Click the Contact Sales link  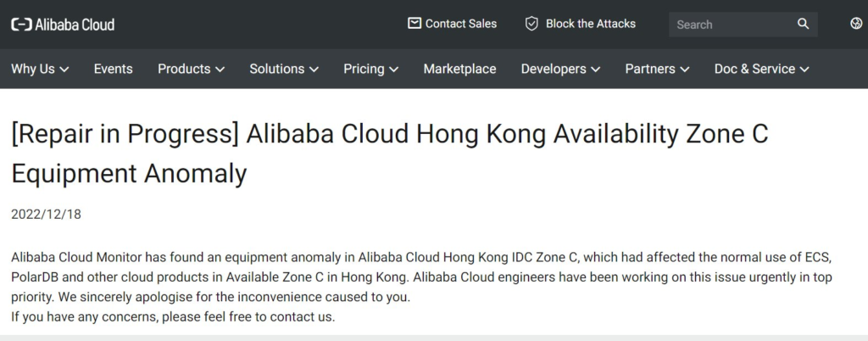(461, 24)
